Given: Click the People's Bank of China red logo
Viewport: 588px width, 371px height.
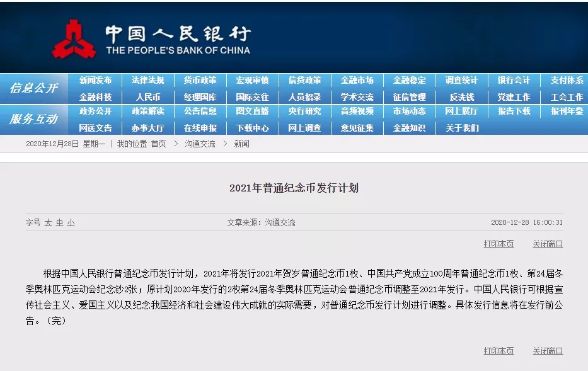Looking at the screenshot, I should pos(74,39).
